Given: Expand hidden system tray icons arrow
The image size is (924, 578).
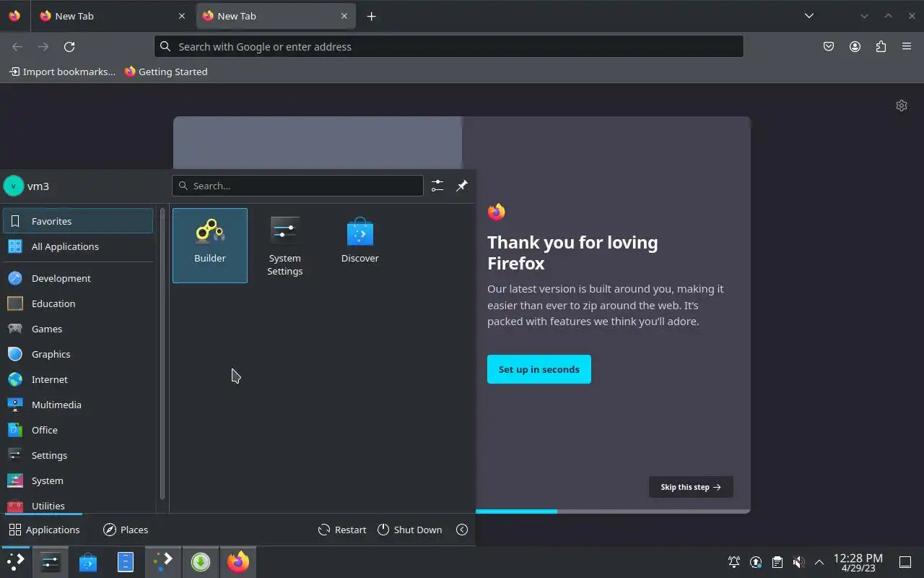Looking at the screenshot, I should click(x=819, y=562).
